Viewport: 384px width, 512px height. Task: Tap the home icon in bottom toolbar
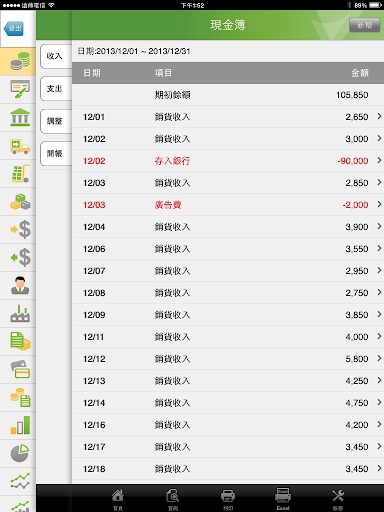[118, 499]
